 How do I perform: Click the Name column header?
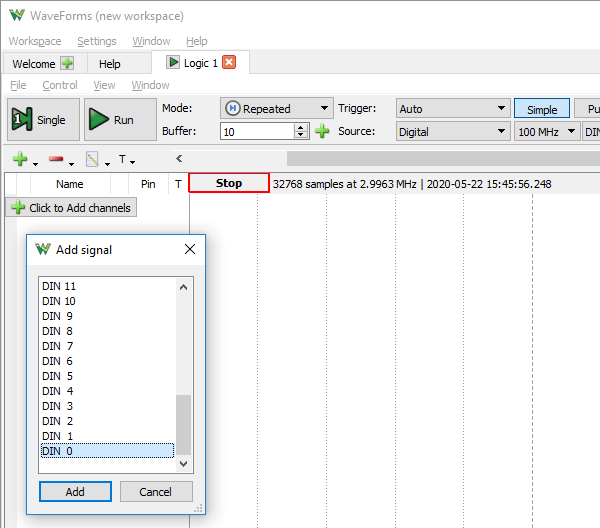point(70,184)
